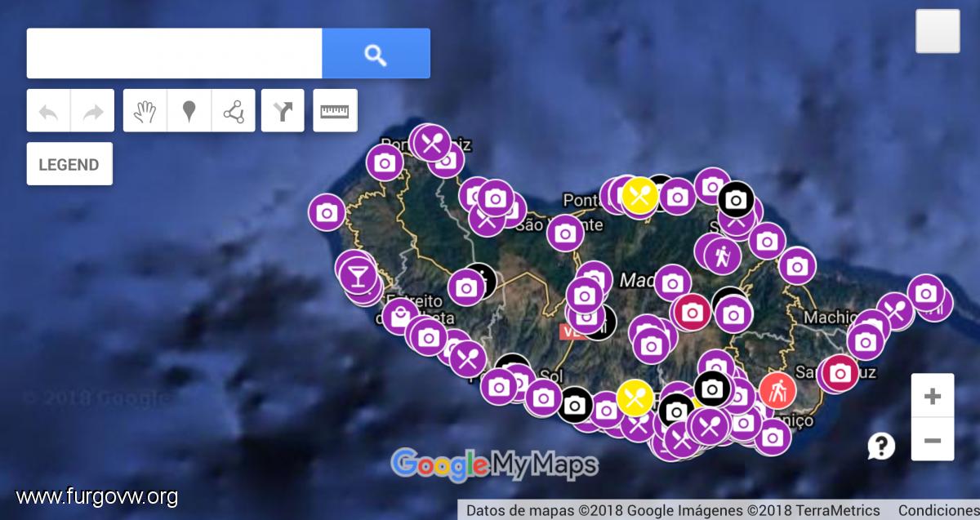This screenshot has height=520, width=980.
Task: Activate the ruler measure tool
Action: [x=335, y=110]
